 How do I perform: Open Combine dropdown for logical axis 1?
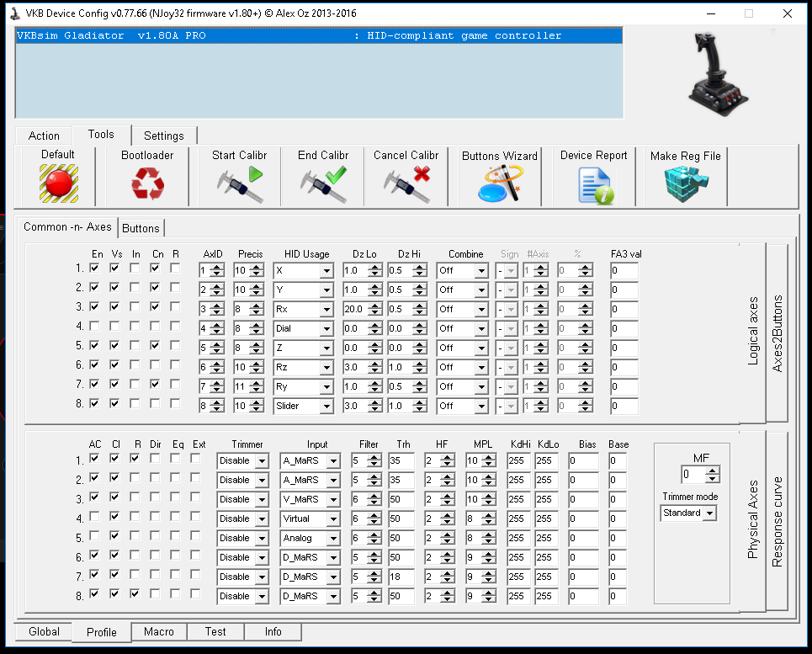pos(481,271)
